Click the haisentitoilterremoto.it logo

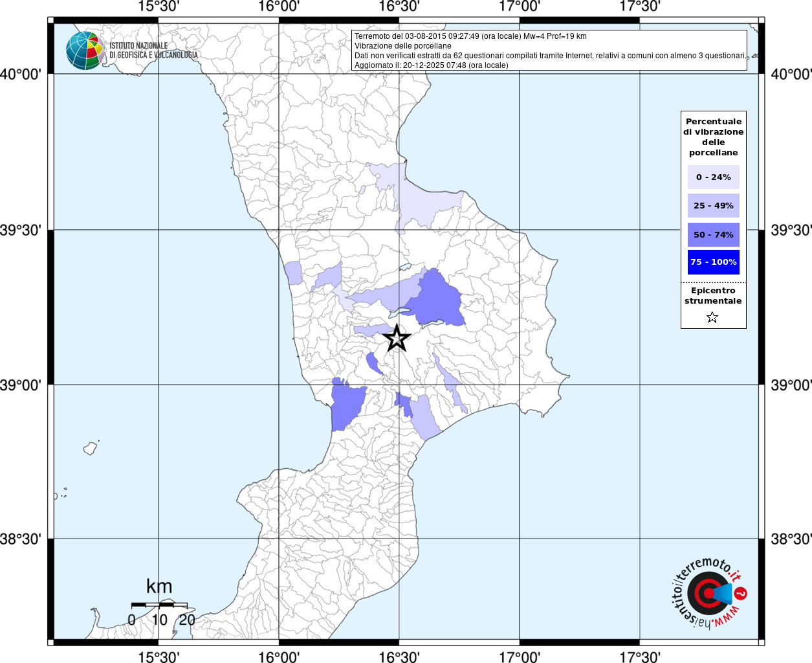pos(710,593)
